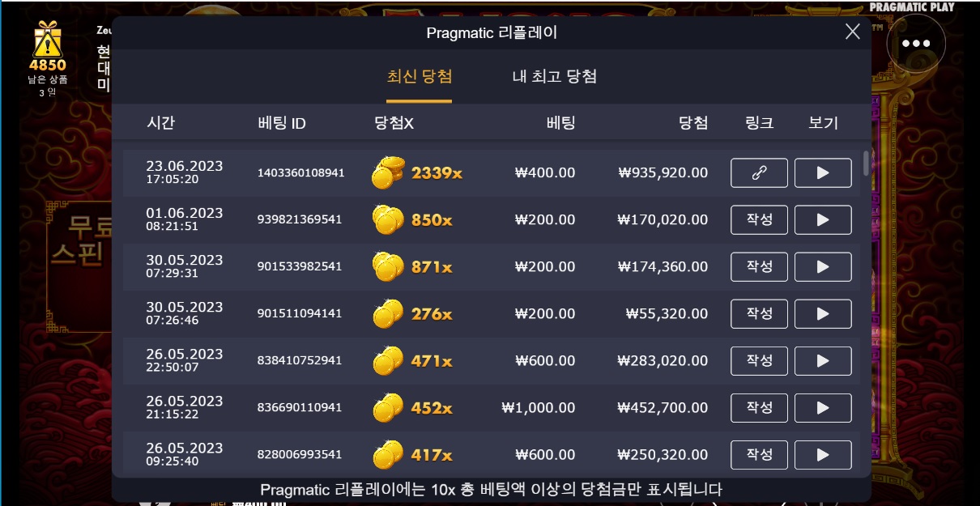Image resolution: width=980 pixels, height=506 pixels.
Task: Open the three-dots menu button
Action: pos(916,44)
